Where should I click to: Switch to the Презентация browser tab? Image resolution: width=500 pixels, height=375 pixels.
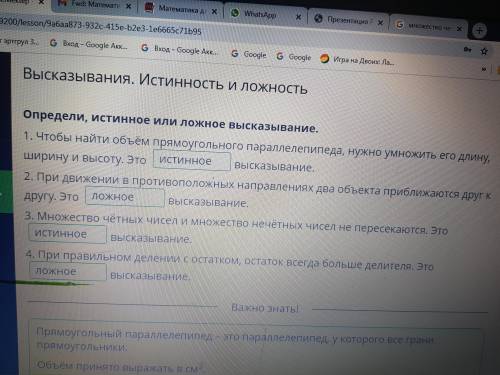(x=348, y=20)
